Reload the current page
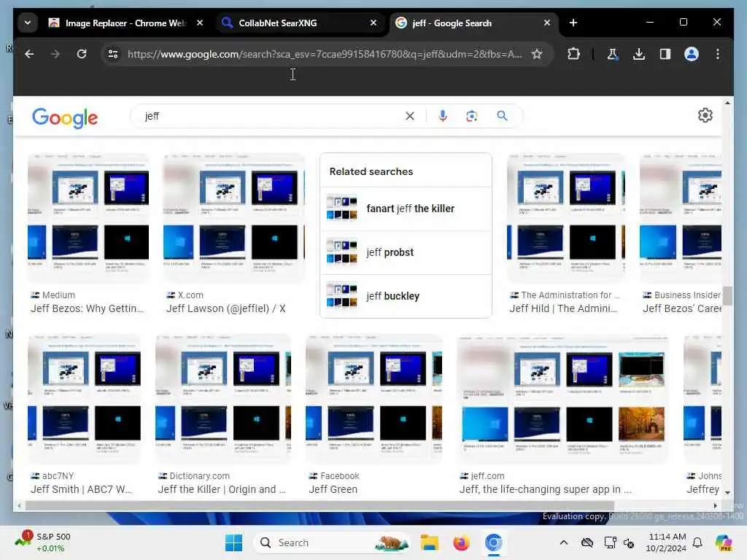The width and height of the screenshot is (747, 560). [x=82, y=54]
